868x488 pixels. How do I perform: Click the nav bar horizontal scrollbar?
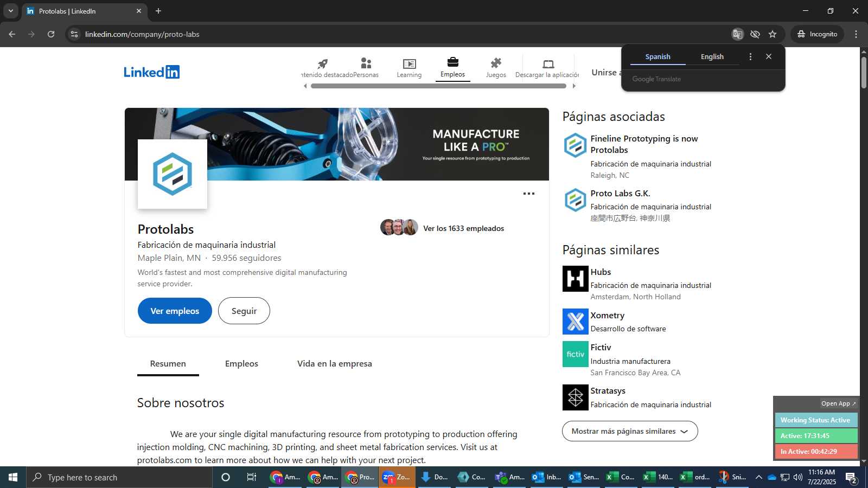[438, 86]
